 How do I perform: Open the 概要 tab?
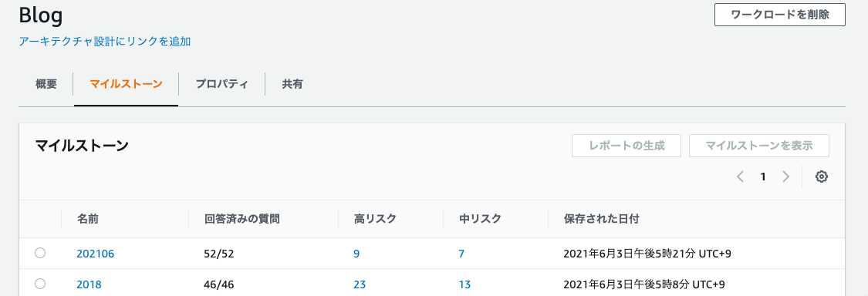click(x=46, y=85)
